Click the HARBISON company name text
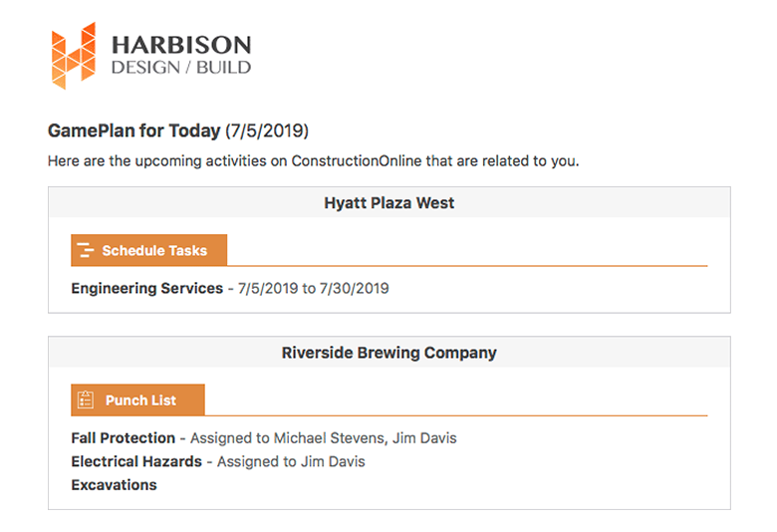Image resolution: width=777 pixels, height=532 pixels. coord(180,45)
